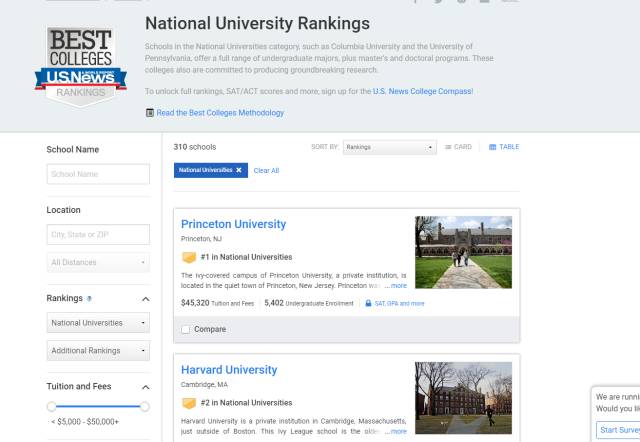Screen dimensions: 640x442
Task: Switch to TABLE view
Action: (504, 147)
